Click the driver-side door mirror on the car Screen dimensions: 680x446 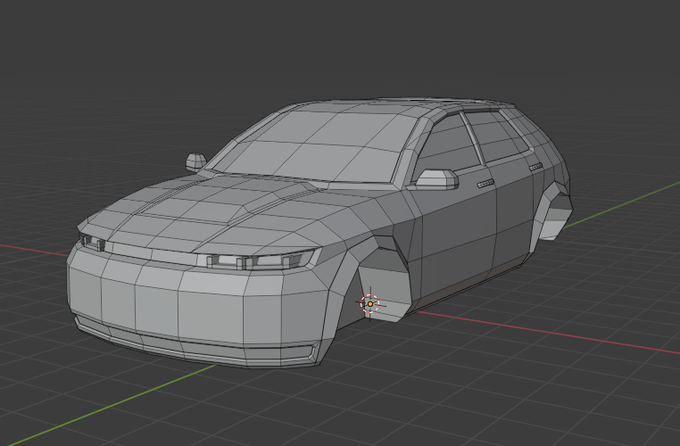tap(437, 179)
